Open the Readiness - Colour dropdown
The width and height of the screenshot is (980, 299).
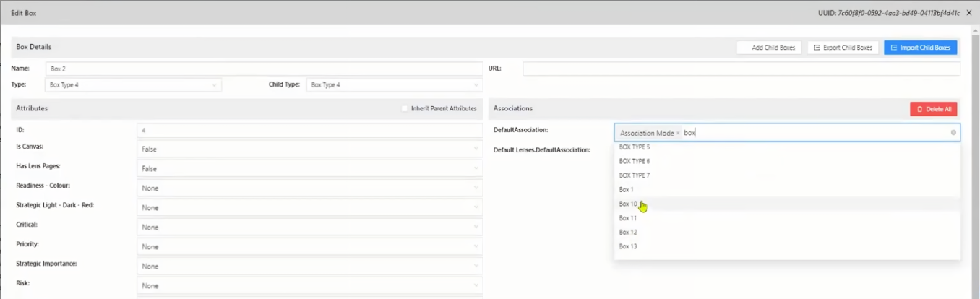tap(309, 188)
